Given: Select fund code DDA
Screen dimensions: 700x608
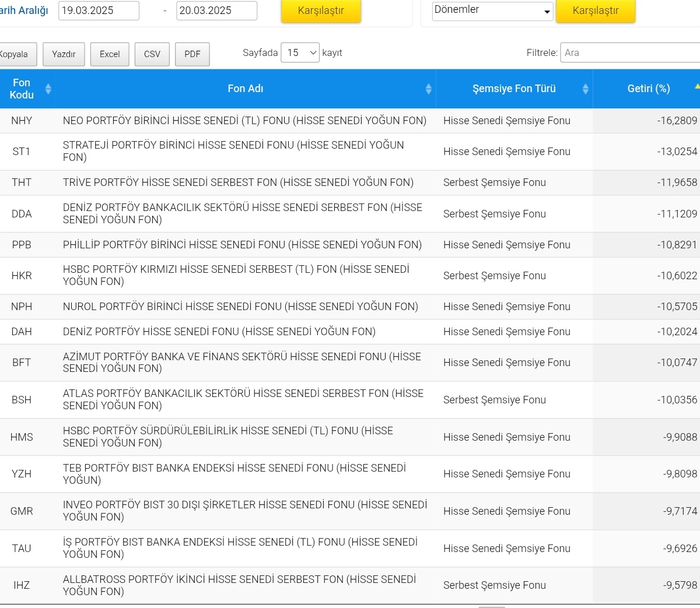Looking at the screenshot, I should click(22, 214).
